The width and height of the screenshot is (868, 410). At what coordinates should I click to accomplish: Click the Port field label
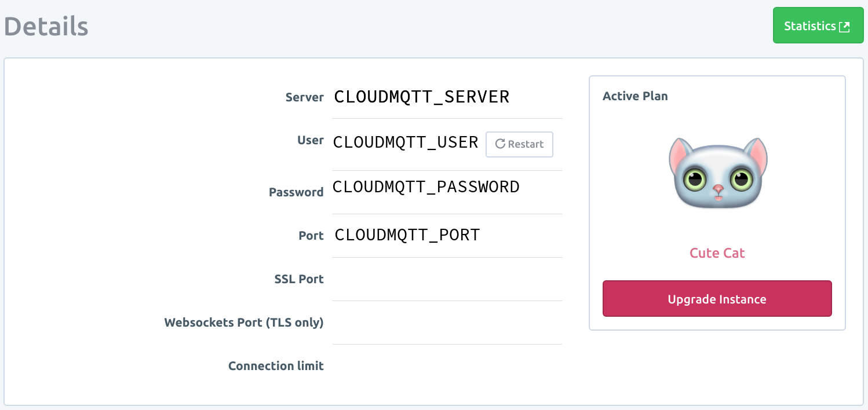(311, 236)
